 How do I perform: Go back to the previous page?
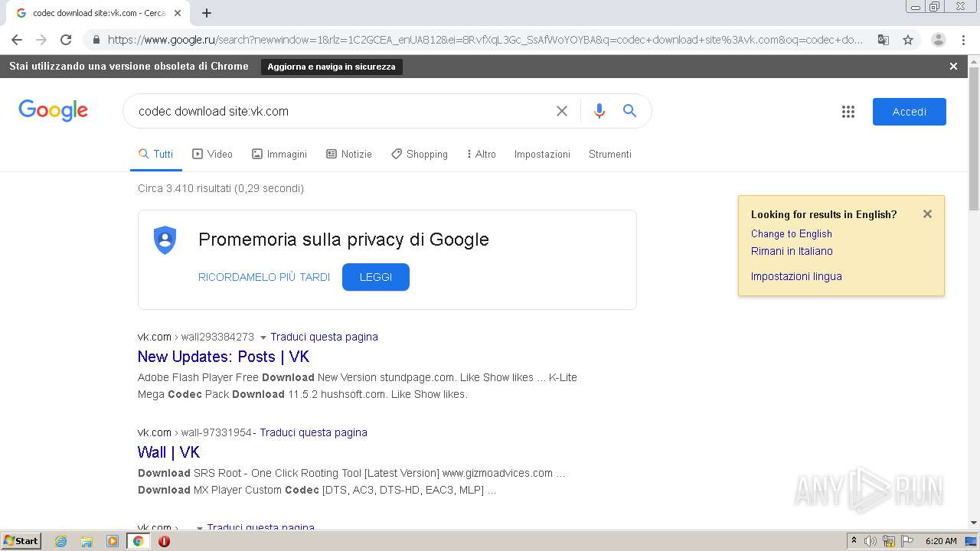17,40
